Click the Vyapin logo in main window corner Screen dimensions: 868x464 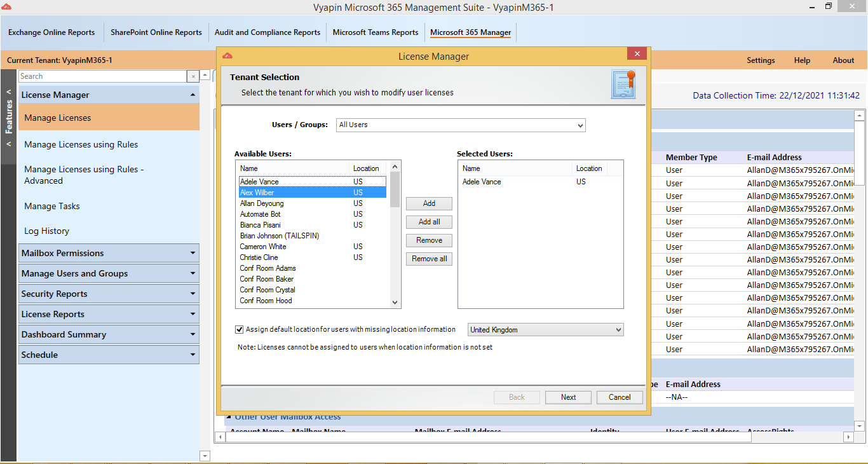6,6
